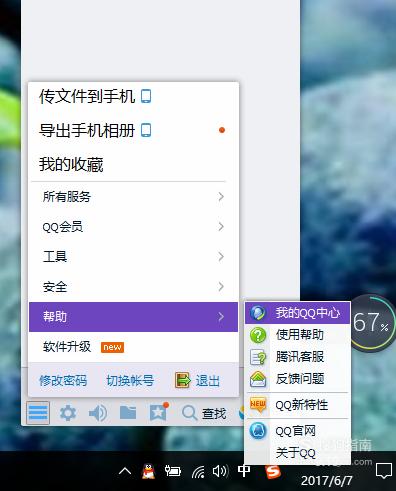Open the Wi-Fi network tray icon
This screenshot has height=491, width=396.
(198, 472)
